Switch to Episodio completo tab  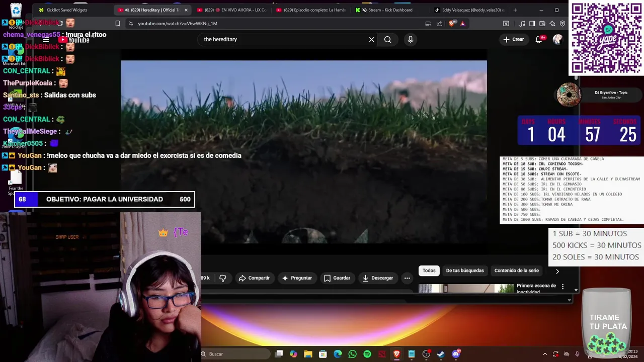[x=311, y=10]
